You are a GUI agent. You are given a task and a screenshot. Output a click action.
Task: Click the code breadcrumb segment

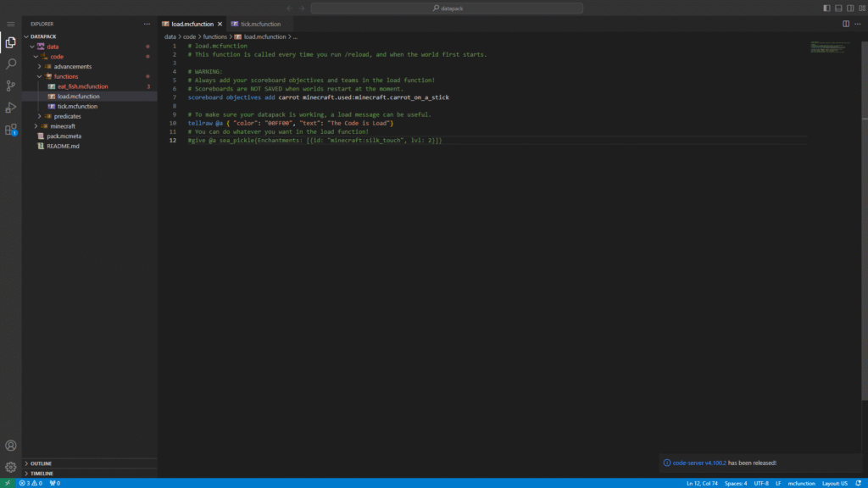189,36
